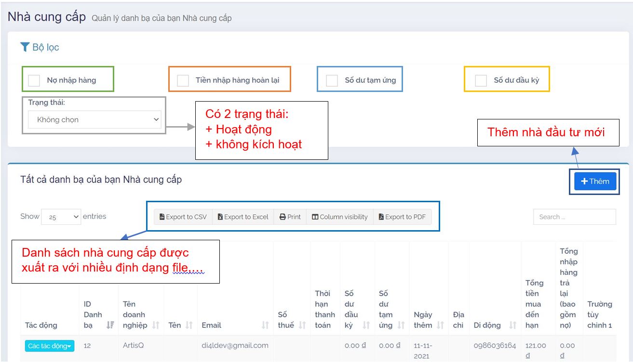
Task: Open the Column visibility menu
Action: (340, 217)
